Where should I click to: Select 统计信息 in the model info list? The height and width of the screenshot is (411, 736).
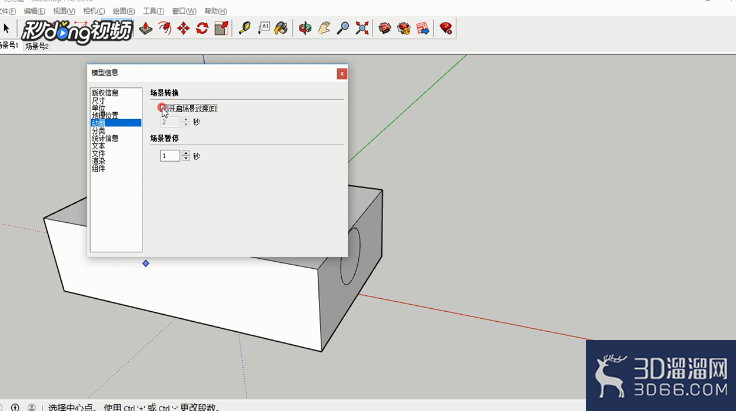(x=105, y=138)
